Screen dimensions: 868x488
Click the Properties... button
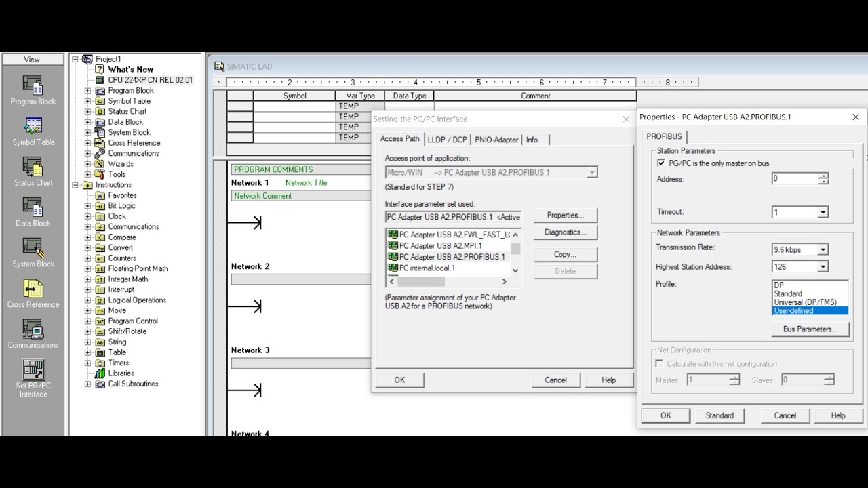tap(566, 216)
